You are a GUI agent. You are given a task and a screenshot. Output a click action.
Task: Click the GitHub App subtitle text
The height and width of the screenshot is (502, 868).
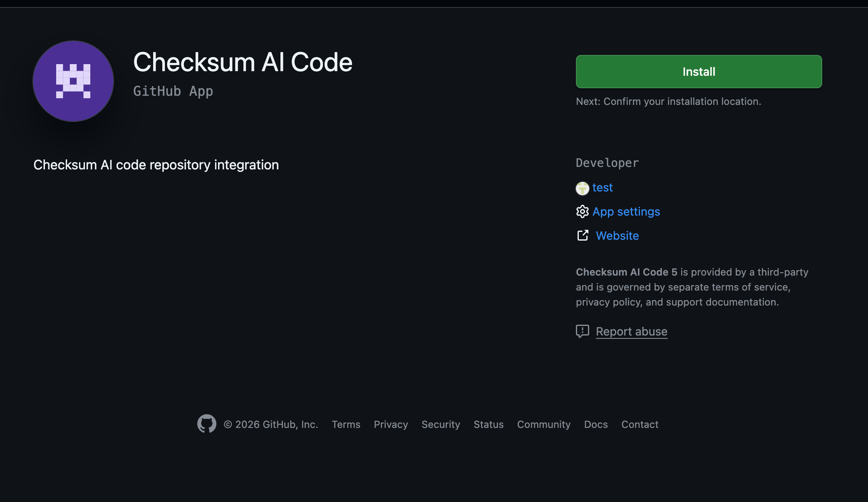click(173, 91)
